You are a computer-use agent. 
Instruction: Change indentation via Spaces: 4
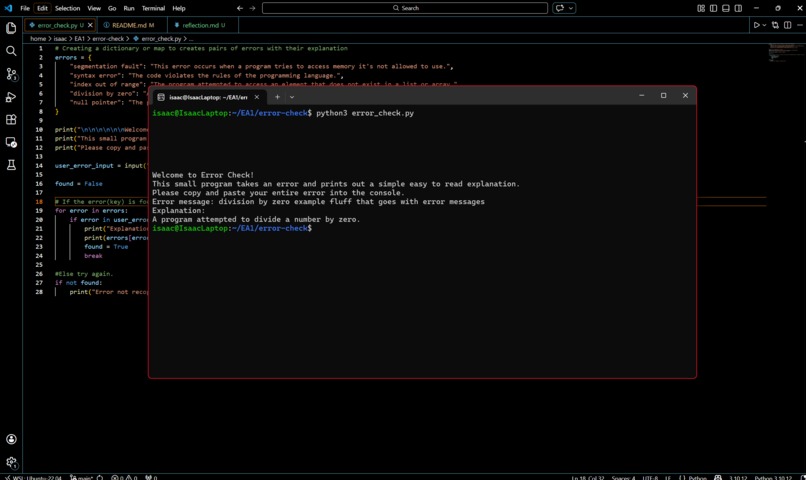623,477
